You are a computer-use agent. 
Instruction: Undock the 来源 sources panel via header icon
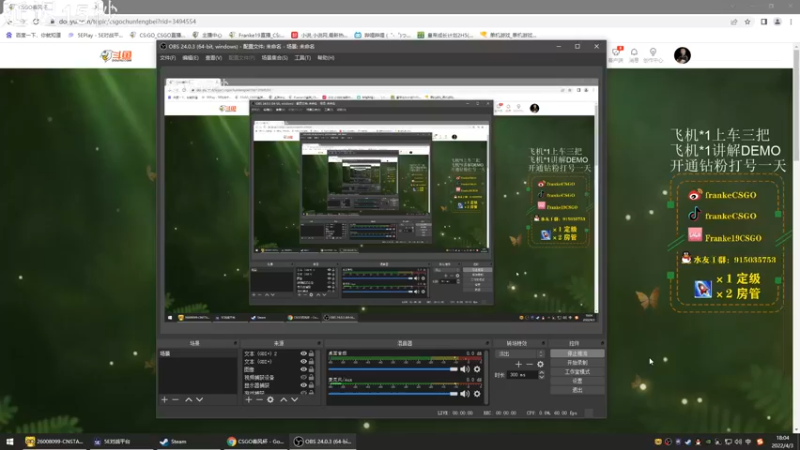[x=319, y=343]
